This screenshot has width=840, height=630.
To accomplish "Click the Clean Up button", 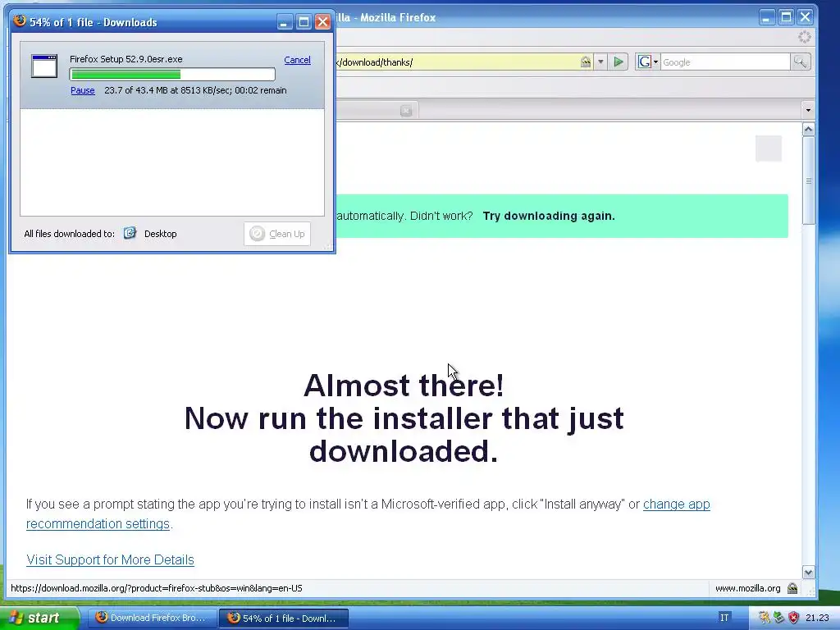I will [277, 234].
